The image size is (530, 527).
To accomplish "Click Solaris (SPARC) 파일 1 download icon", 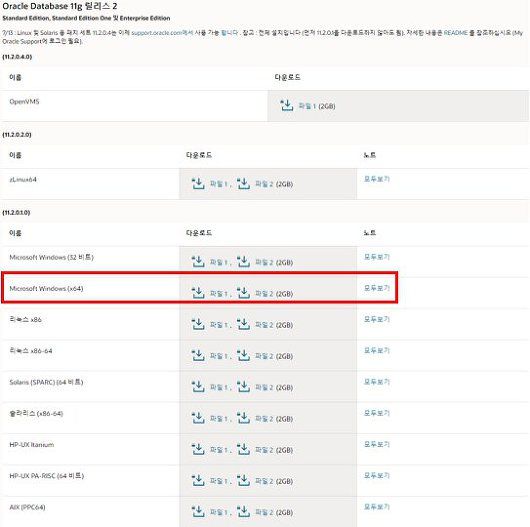I will (198, 387).
